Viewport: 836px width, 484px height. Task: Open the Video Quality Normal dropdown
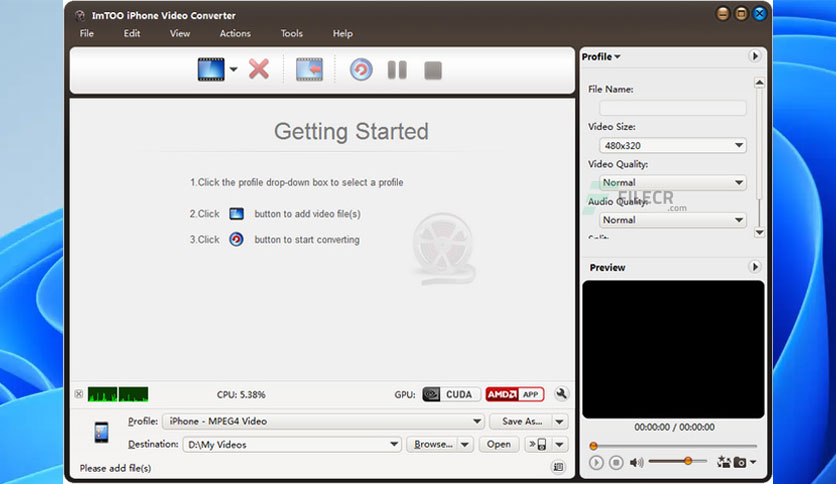coord(672,182)
